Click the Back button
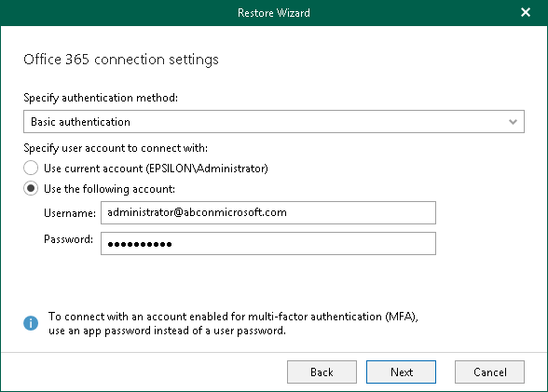This screenshot has width=548, height=392. click(x=322, y=372)
